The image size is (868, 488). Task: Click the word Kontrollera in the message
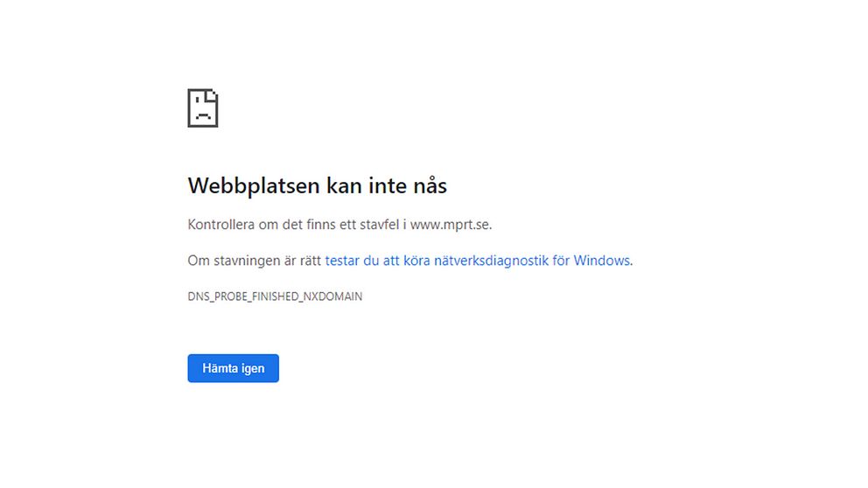(x=221, y=225)
